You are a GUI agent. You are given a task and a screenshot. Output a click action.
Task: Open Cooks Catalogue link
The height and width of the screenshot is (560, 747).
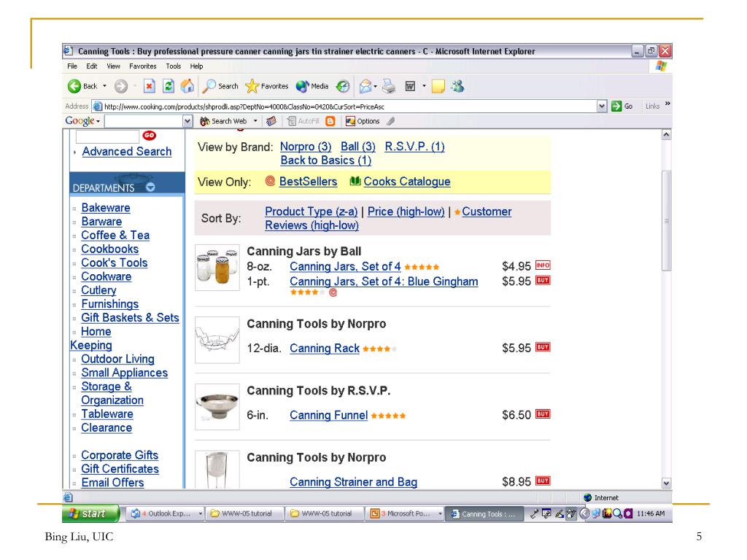(407, 182)
